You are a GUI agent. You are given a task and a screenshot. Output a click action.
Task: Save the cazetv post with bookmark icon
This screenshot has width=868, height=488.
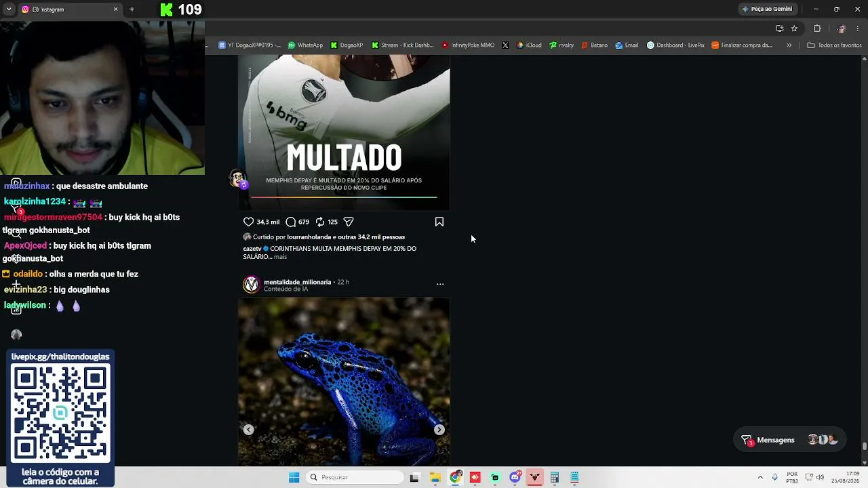439,222
